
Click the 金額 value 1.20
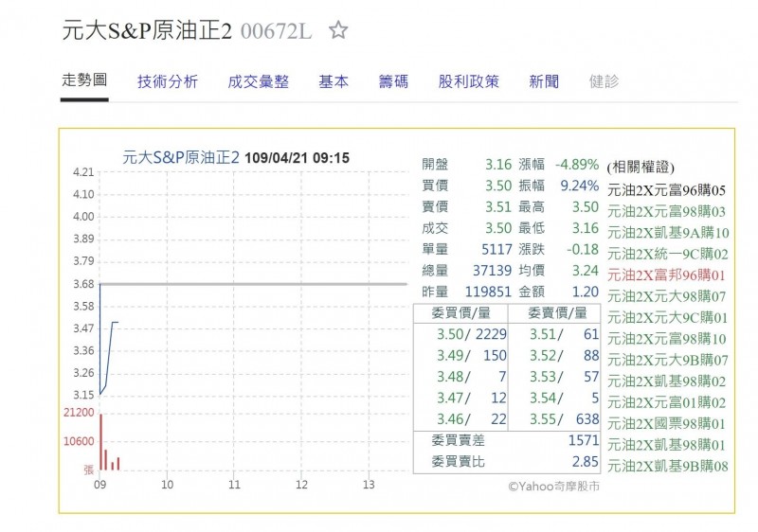pyautogui.click(x=586, y=293)
